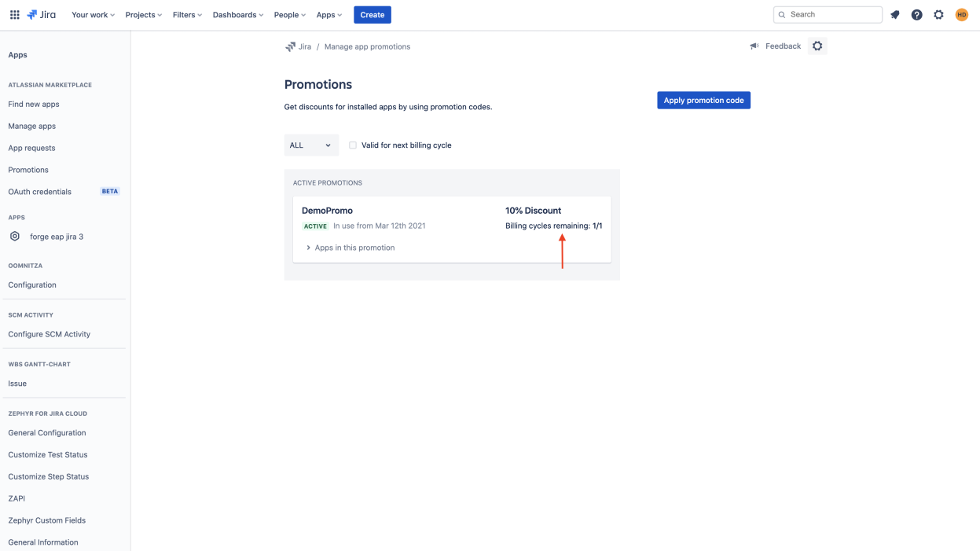Go to OAuth credentials in sidebar
The image size is (980, 551).
(x=40, y=192)
